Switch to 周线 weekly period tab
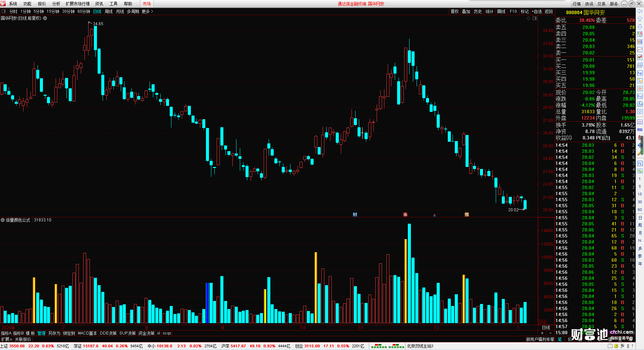Screen dimensions: 644x350 pos(109,11)
